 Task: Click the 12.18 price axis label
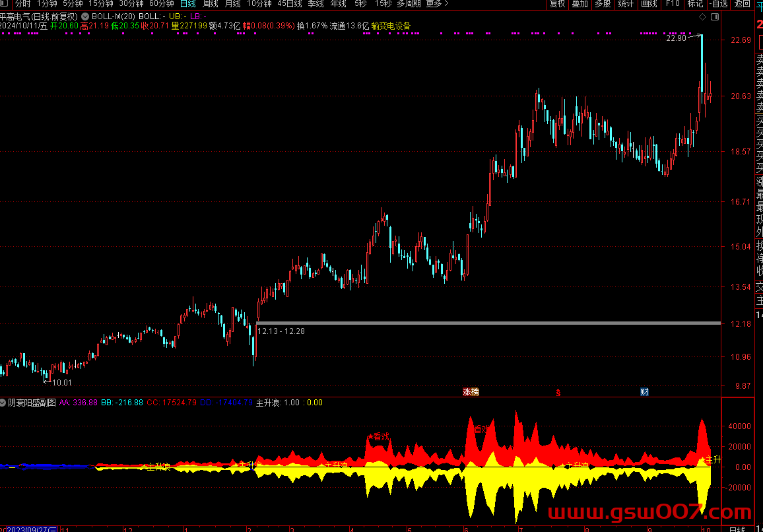[741, 323]
